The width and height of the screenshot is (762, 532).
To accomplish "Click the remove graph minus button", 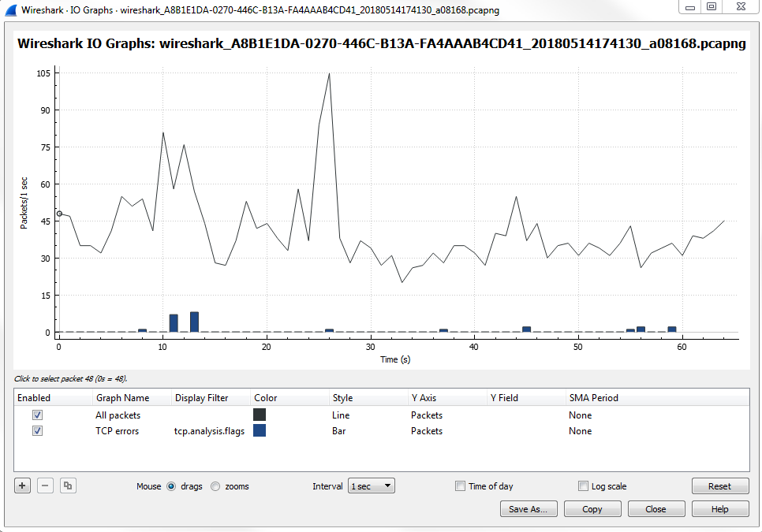I will point(46,486).
